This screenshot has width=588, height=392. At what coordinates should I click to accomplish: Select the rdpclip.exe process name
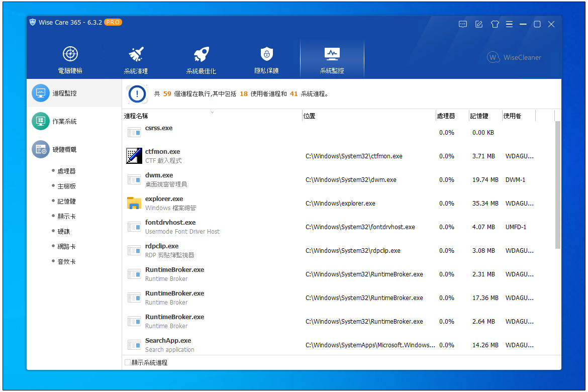pyautogui.click(x=162, y=246)
